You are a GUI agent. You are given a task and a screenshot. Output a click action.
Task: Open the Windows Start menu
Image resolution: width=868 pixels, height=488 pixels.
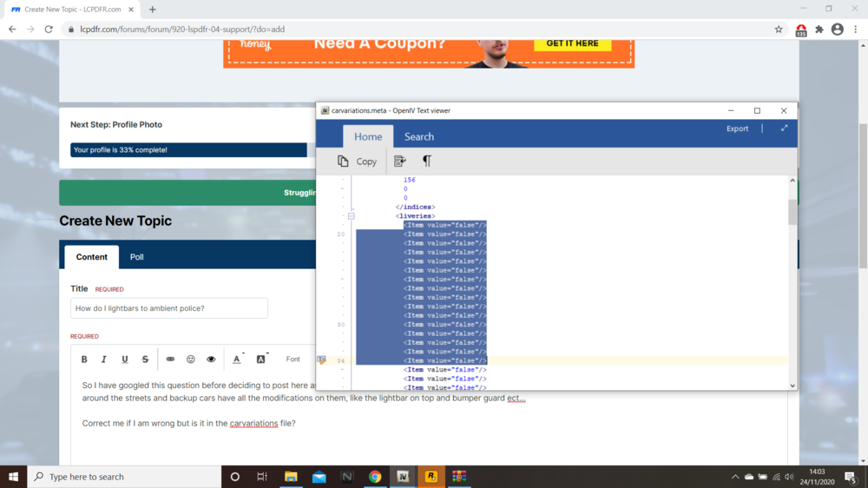[13, 477]
